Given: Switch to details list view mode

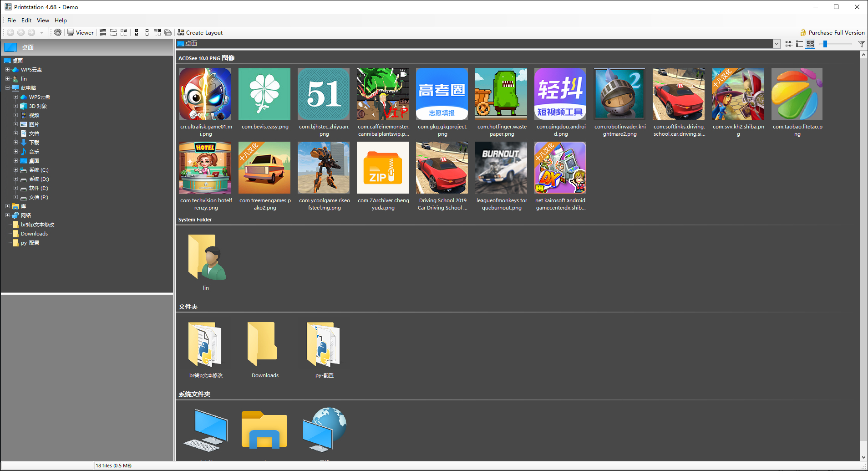Looking at the screenshot, I should [x=799, y=44].
